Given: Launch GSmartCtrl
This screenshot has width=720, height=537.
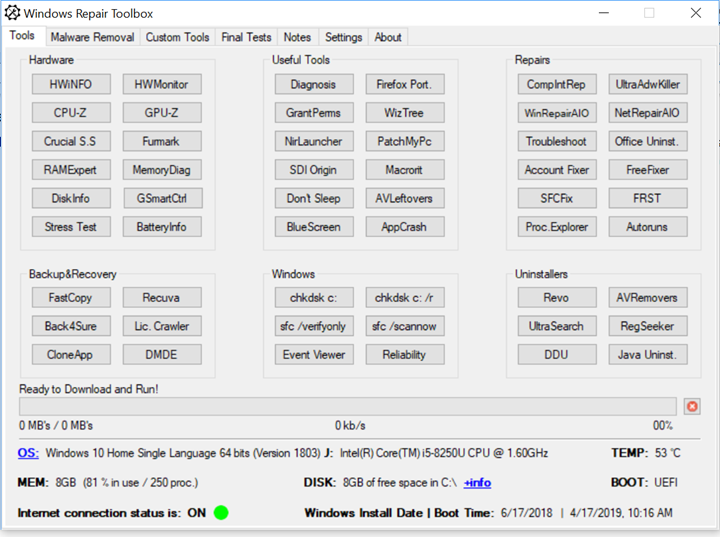Looking at the screenshot, I should pyautogui.click(x=162, y=198).
